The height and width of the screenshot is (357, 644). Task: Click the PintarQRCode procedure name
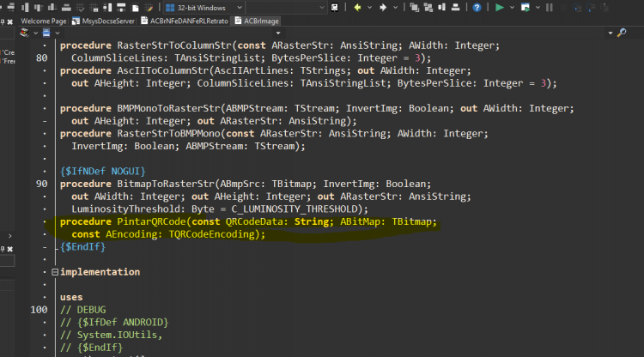(151, 221)
